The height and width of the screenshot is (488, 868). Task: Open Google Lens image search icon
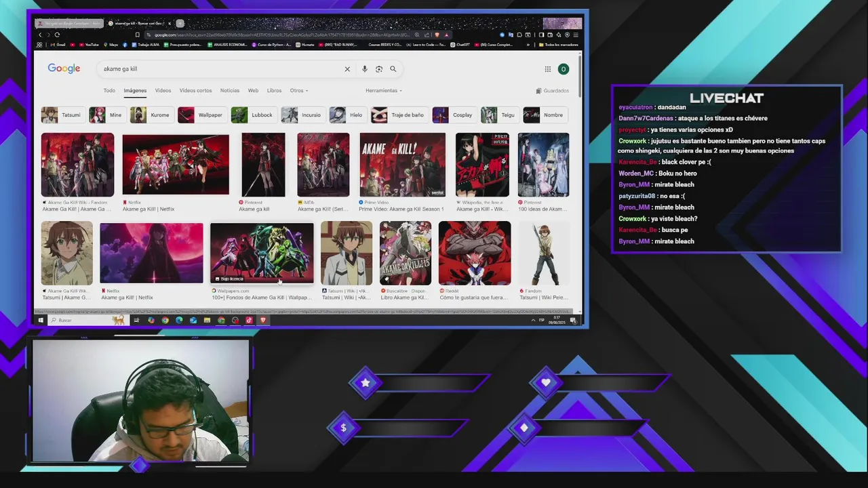click(x=379, y=69)
